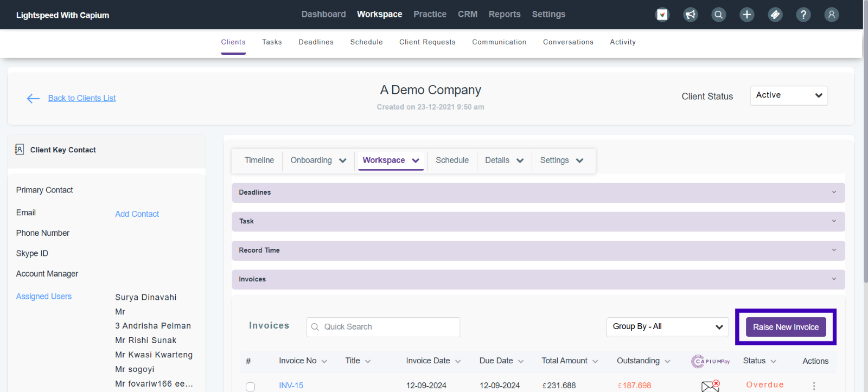Click the plus quick-add icon
This screenshot has width=868, height=392.
(x=747, y=15)
